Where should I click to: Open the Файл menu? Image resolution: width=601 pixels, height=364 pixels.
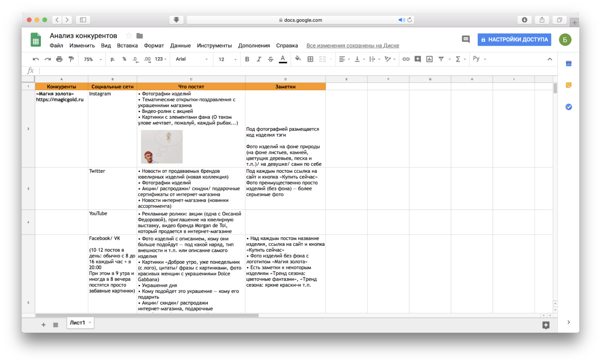[56, 46]
